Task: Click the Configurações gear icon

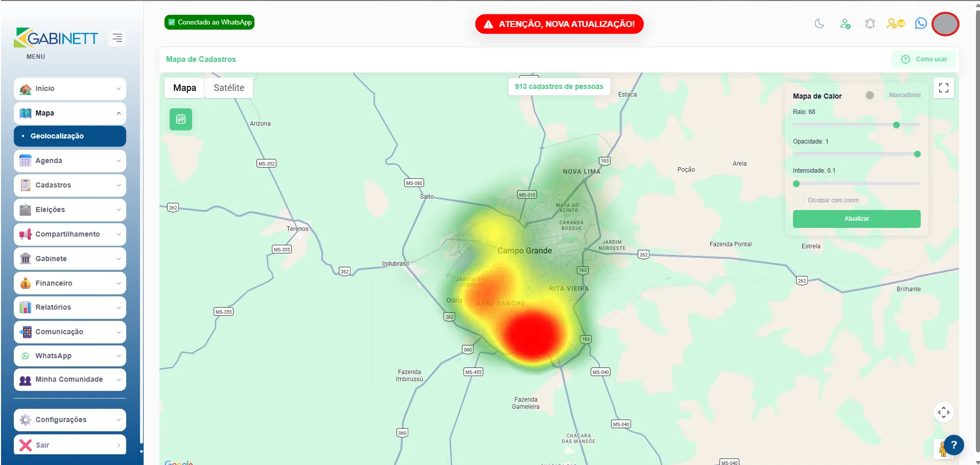Action: 26,420
